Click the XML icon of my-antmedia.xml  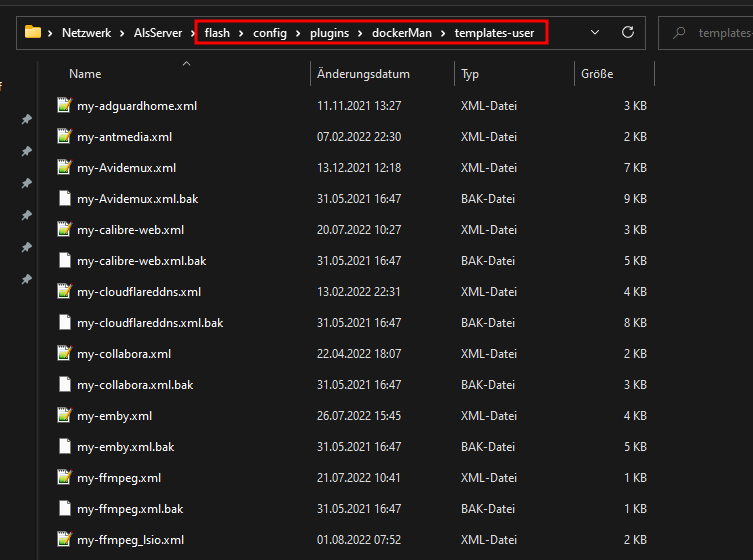pyautogui.click(x=64, y=136)
